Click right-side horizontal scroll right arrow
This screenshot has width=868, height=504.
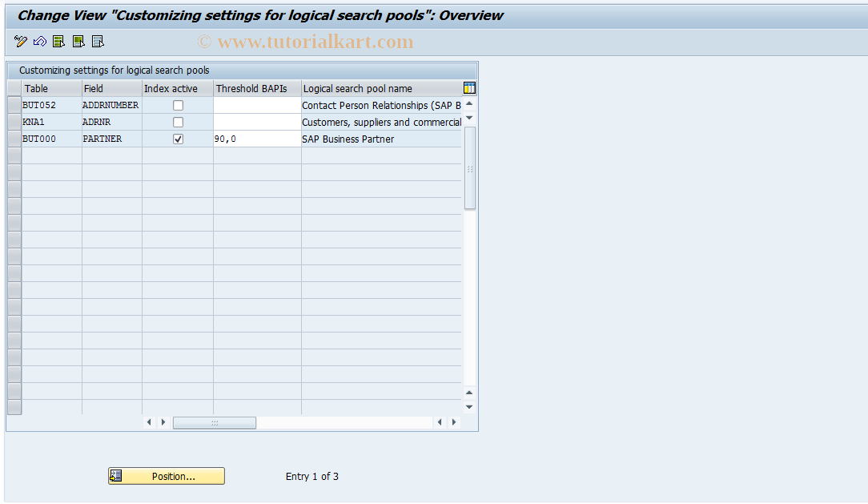(x=454, y=422)
